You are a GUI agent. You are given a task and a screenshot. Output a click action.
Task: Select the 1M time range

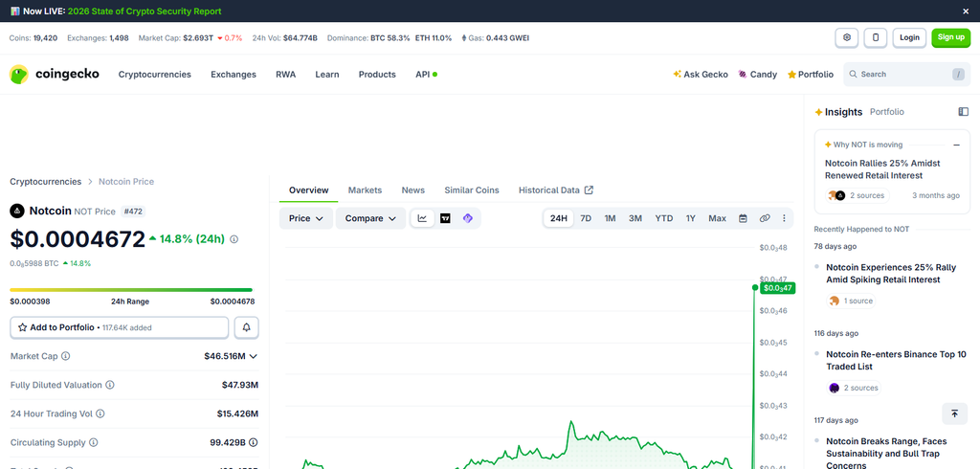click(x=610, y=218)
